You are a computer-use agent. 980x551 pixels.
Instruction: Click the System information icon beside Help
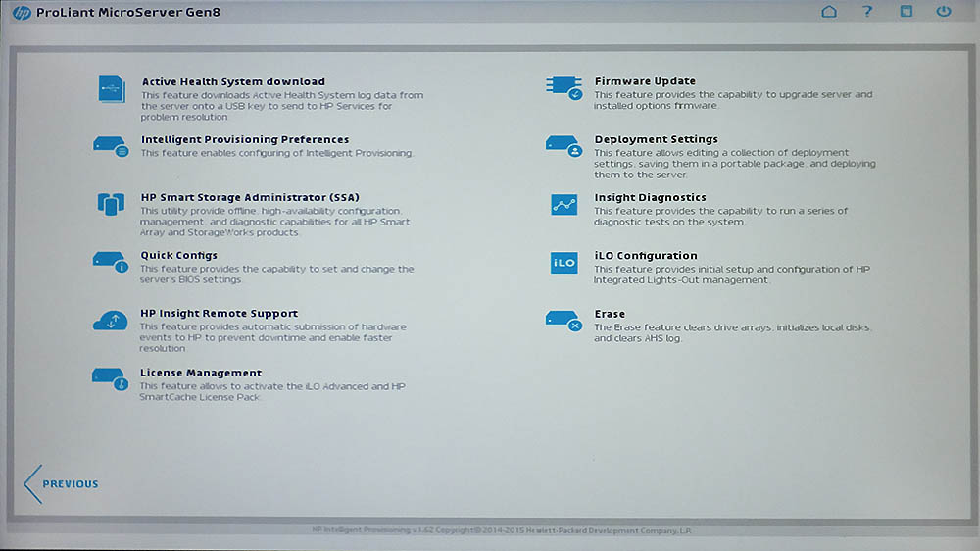[x=906, y=11]
